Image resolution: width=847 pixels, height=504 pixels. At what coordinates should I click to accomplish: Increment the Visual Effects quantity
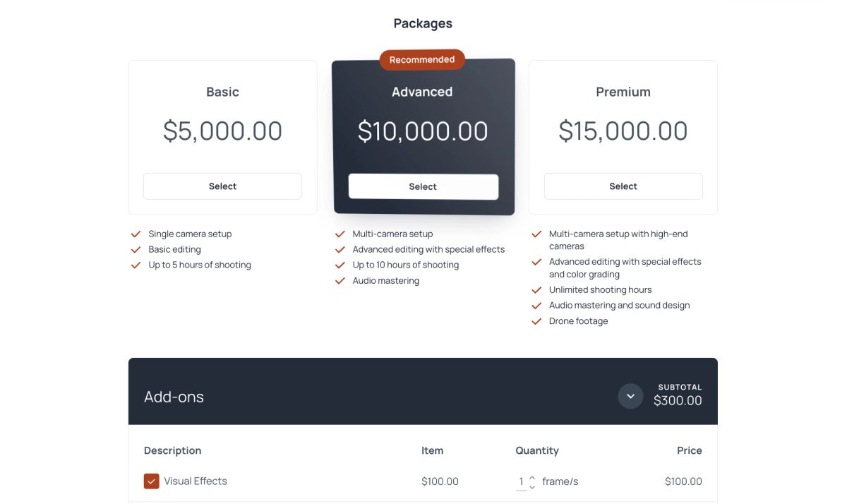pos(531,477)
